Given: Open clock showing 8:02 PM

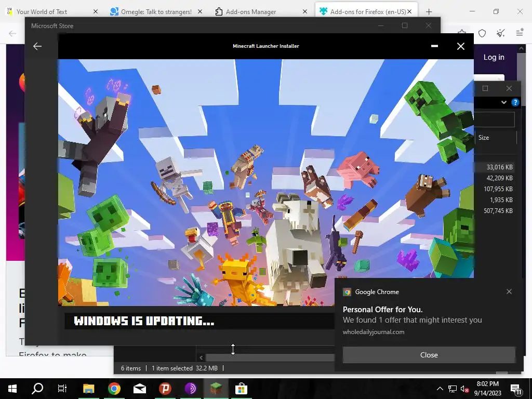Looking at the screenshot, I should [487, 389].
